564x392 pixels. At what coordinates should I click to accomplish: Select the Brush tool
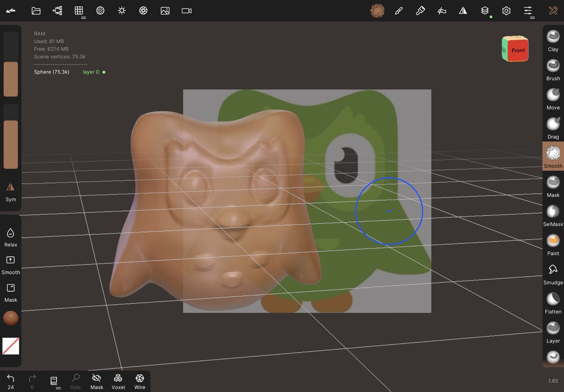click(553, 70)
